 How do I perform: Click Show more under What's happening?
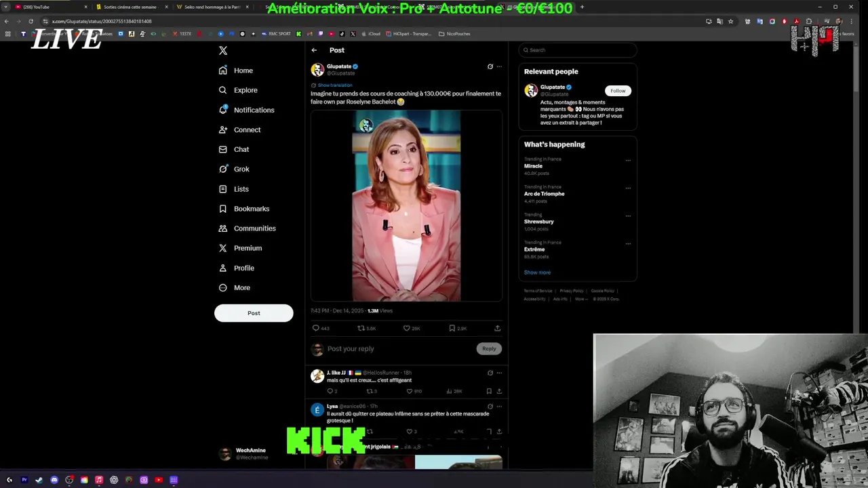(537, 272)
